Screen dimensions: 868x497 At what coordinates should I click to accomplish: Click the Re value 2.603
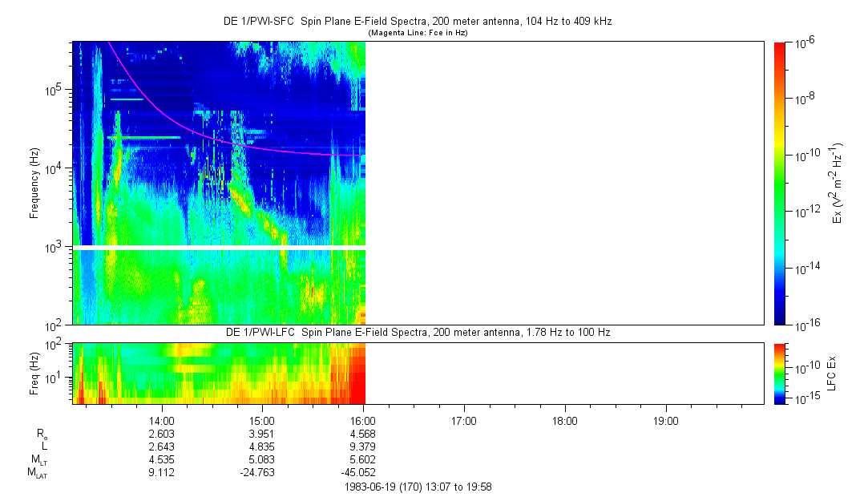(162, 433)
